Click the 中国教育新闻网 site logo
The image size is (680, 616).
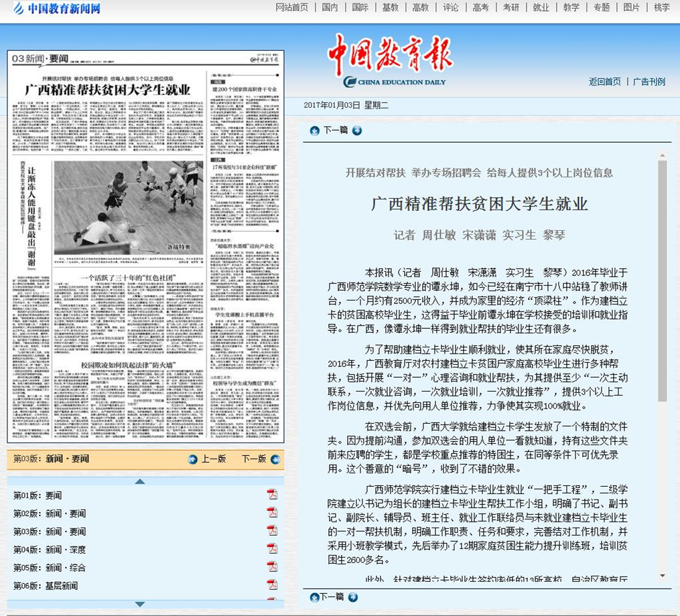click(57, 8)
